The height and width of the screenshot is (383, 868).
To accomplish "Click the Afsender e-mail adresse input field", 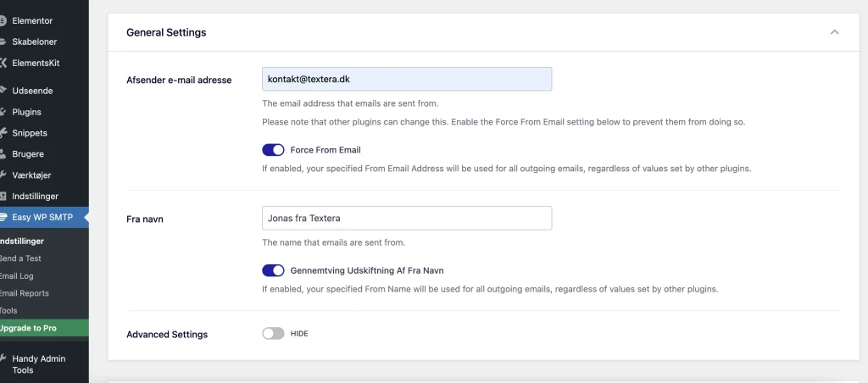I will (x=407, y=79).
